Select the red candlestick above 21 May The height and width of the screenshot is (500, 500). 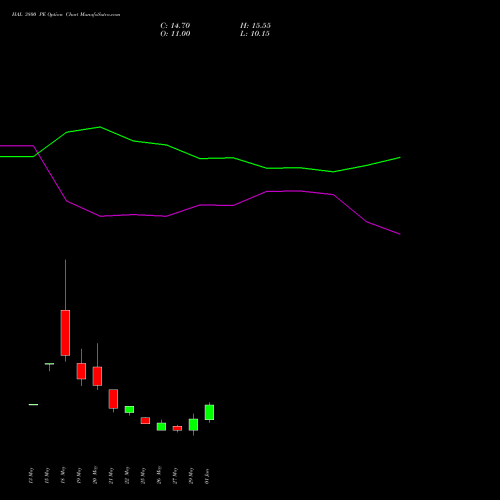[x=113, y=399]
